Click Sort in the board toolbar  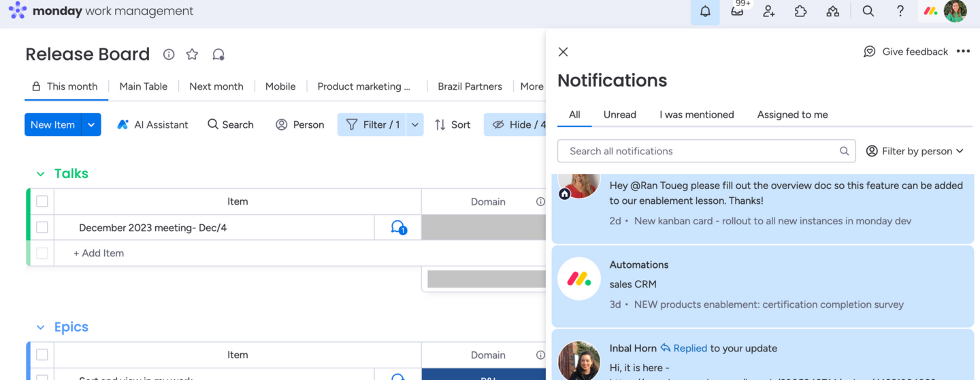coord(453,124)
